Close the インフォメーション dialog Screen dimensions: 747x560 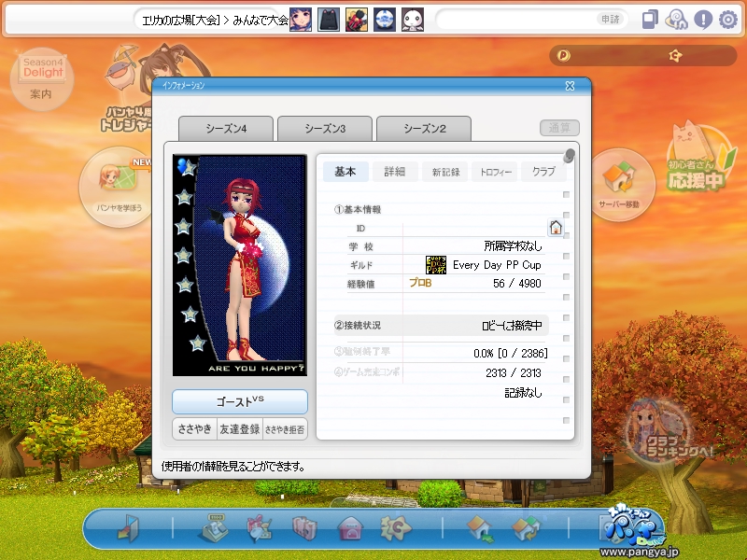click(570, 86)
